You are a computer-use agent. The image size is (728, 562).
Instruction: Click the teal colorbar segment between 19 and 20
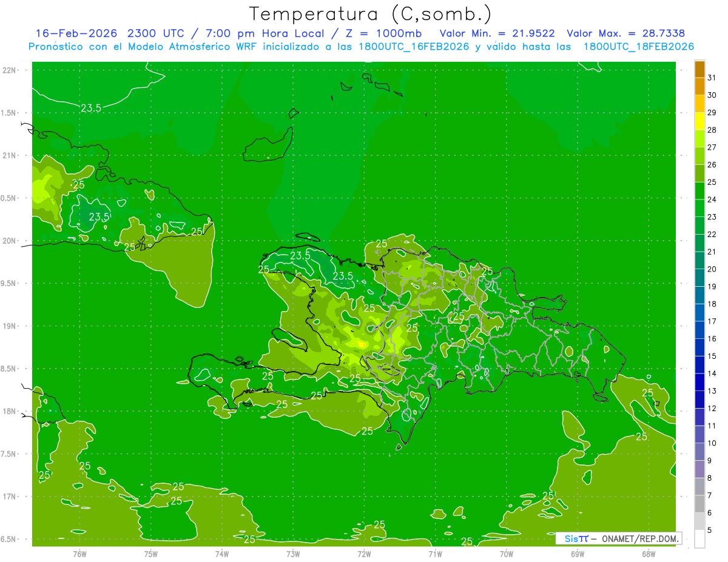[699, 278]
